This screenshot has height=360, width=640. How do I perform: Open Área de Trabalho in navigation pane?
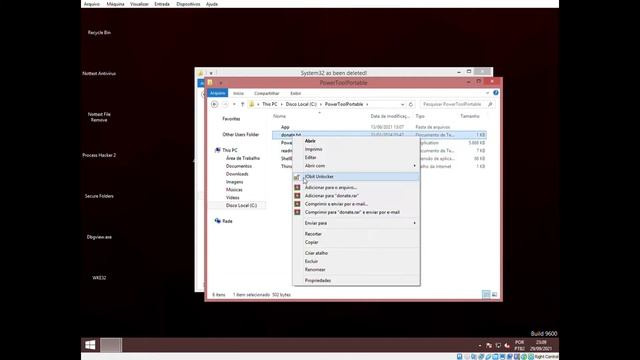click(x=242, y=158)
